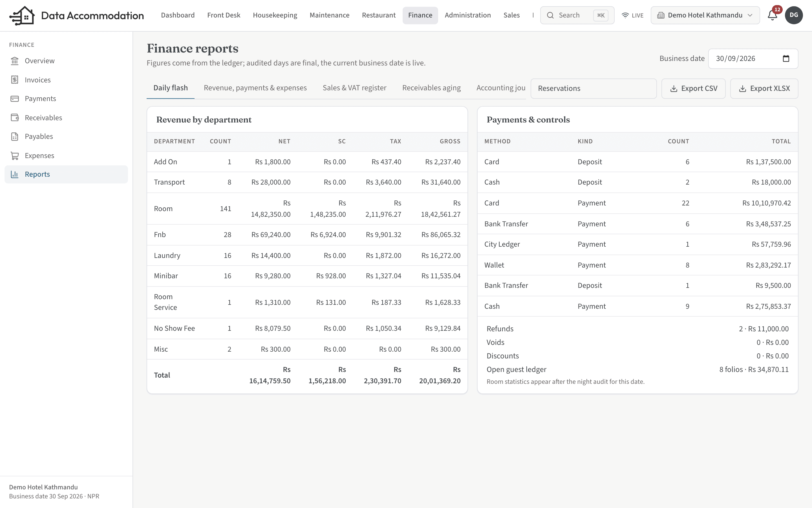Click the Open guest ledger line
Screen dimensions: 812x508
tap(637, 370)
